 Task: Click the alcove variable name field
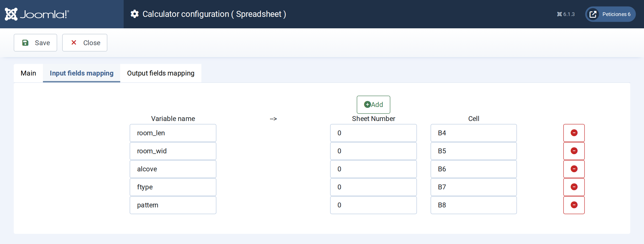coord(173,169)
